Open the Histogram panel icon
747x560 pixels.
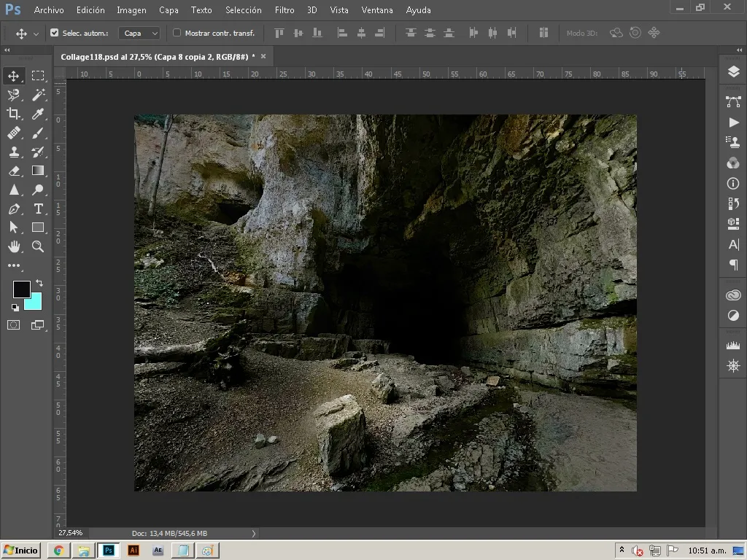(733, 345)
